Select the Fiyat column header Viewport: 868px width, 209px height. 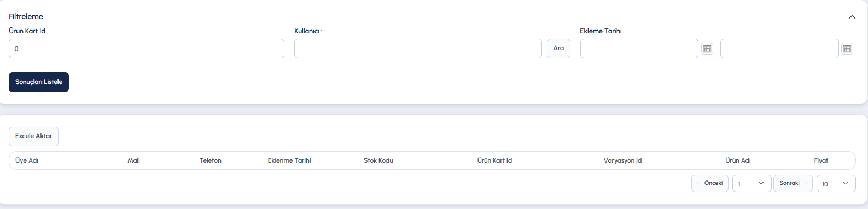pos(821,160)
